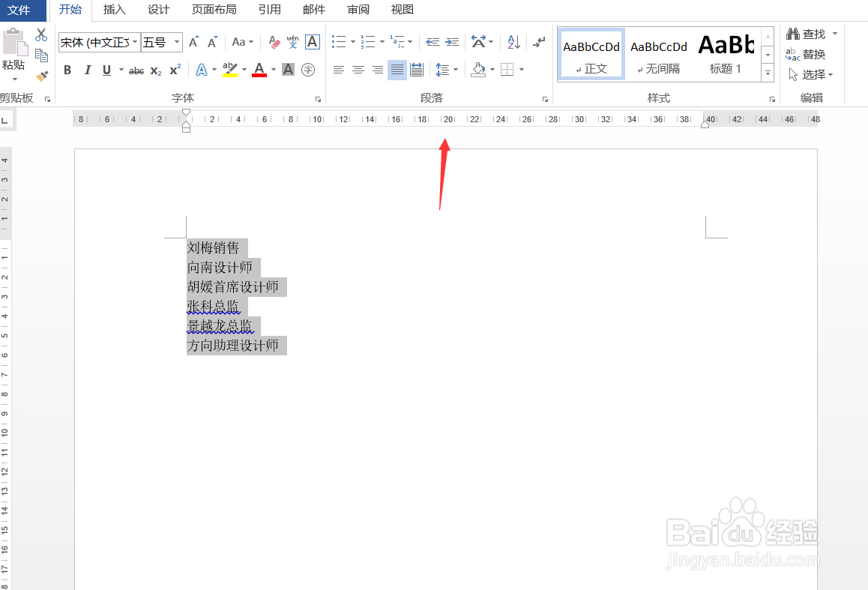Toggle Italic formatting
868x590 pixels.
point(88,70)
